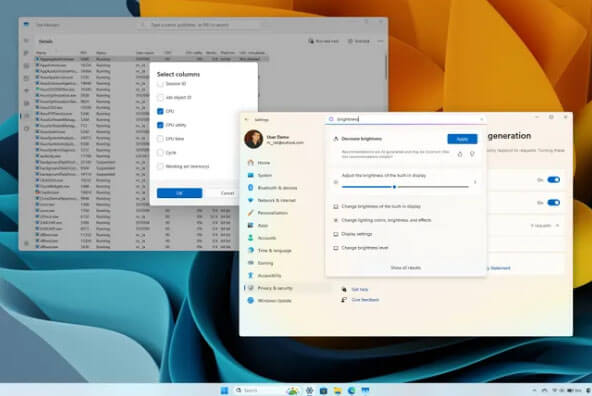This screenshot has height=396, width=592.
Task: Click the Privacy & security shield icon
Action: pos(250,288)
